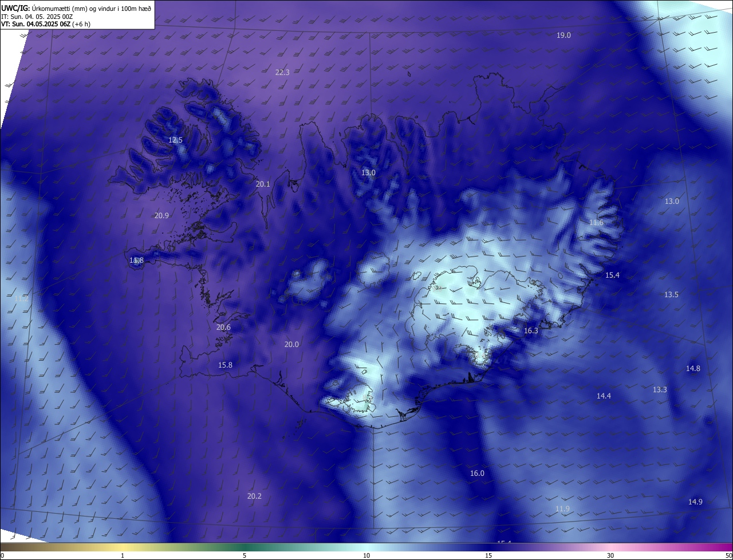733x560 pixels.
Task: Click the 14.8 map value
Action: pos(693,369)
